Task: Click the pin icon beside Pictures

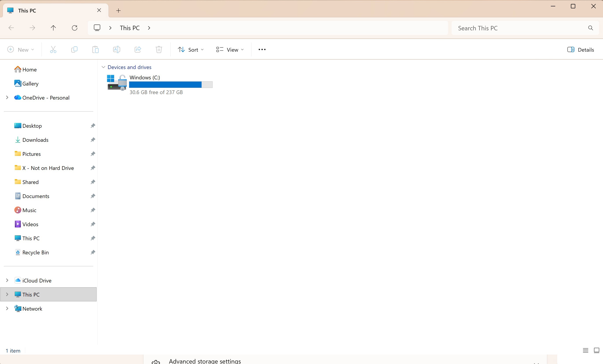Action: point(93,154)
